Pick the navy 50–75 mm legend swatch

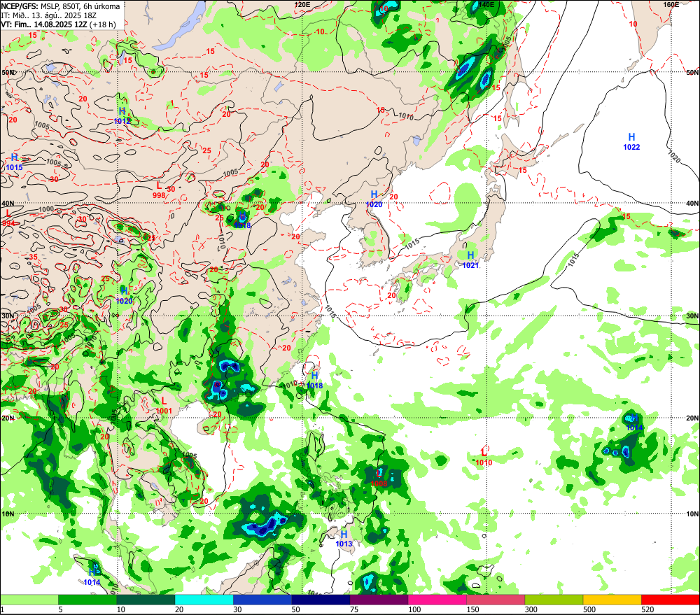point(321,600)
